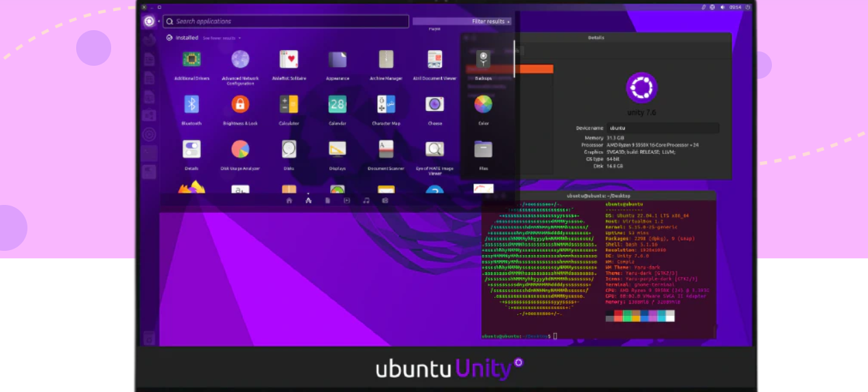Viewport: 868px width, 392px height.
Task: Click the unity 7.6 version label
Action: 642,112
